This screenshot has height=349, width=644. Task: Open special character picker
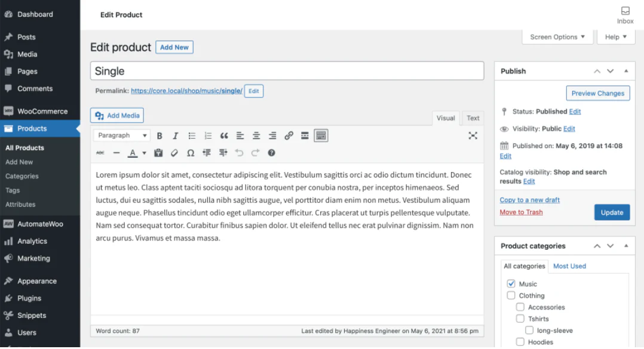pos(191,152)
